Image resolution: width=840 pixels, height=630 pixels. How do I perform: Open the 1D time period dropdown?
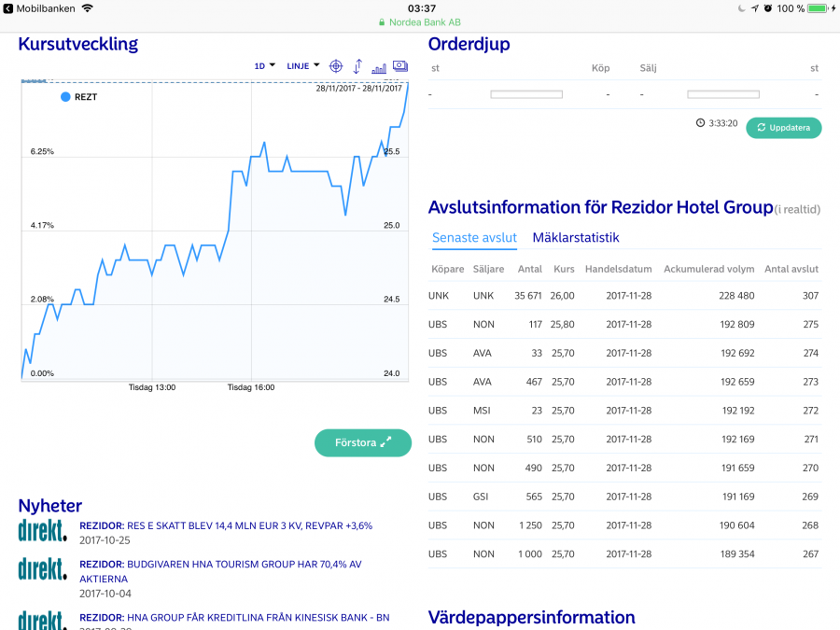[x=265, y=66]
